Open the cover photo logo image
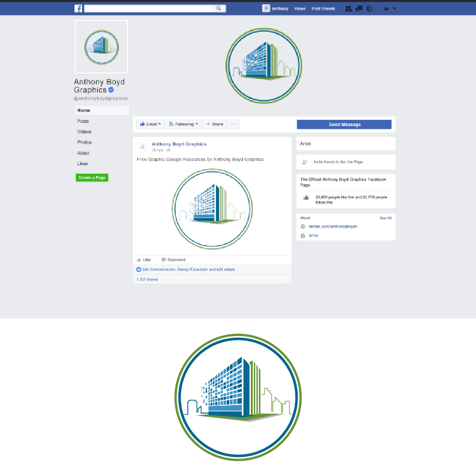 pos(264,66)
